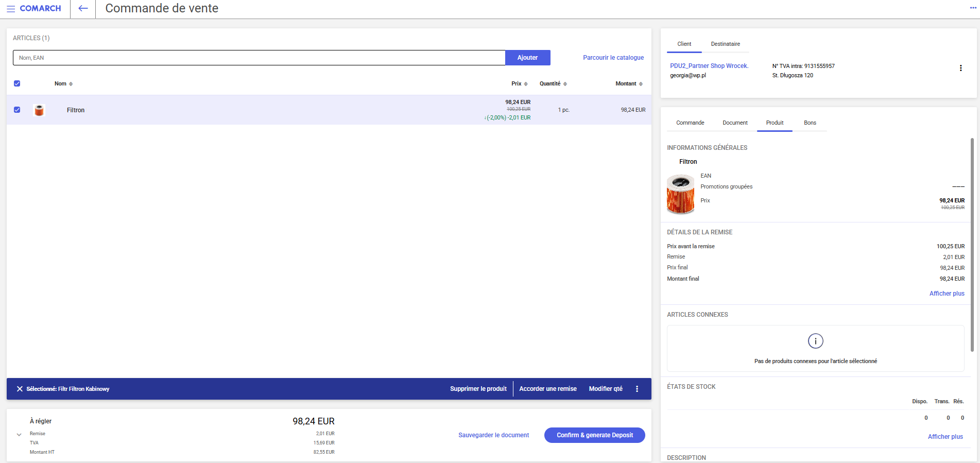Click the right panel vertical scrollbar
The image size is (980, 463).
972,245
